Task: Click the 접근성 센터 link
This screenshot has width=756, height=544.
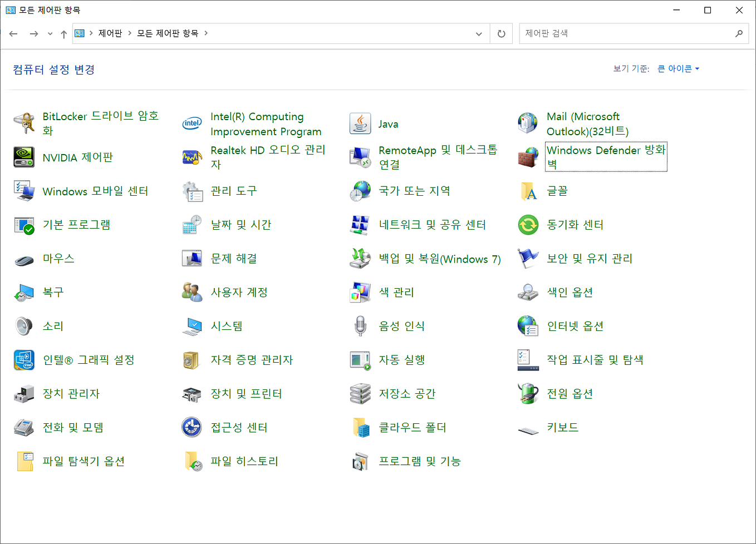Action: click(x=239, y=427)
